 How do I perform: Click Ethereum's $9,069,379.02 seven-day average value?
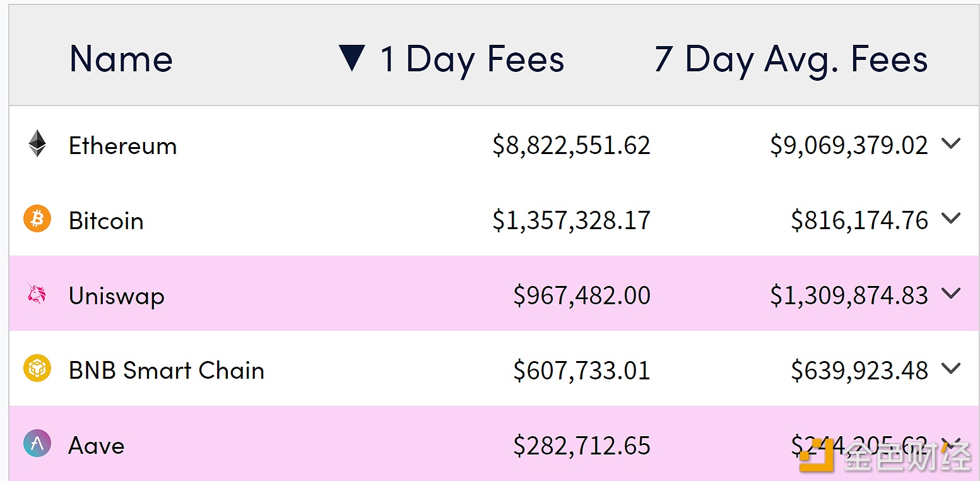click(x=849, y=146)
